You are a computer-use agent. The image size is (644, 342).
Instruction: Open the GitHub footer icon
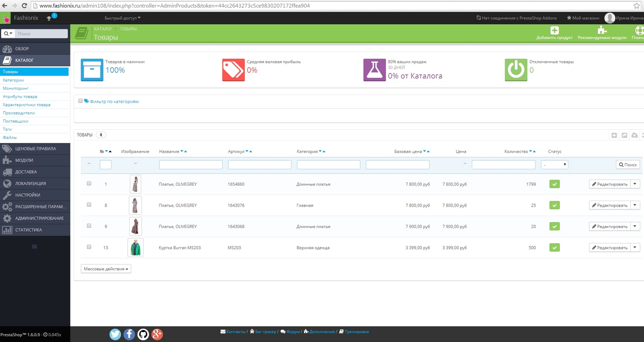coord(143,334)
